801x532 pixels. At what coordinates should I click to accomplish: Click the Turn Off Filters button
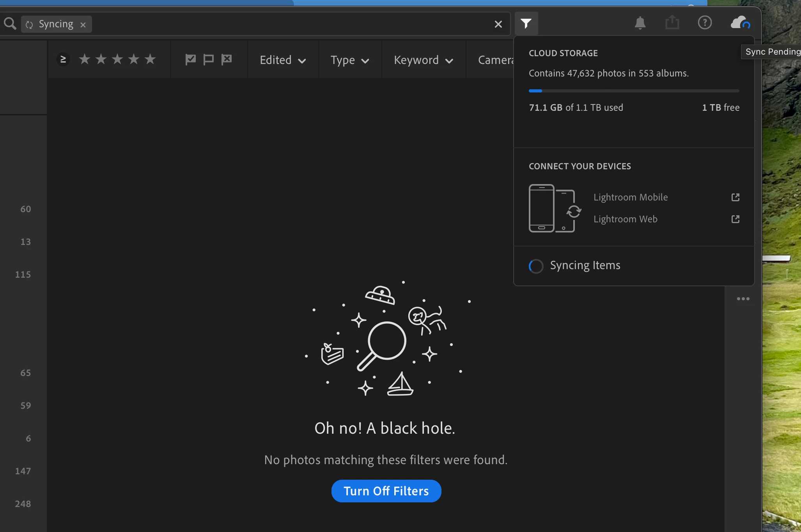pyautogui.click(x=386, y=491)
